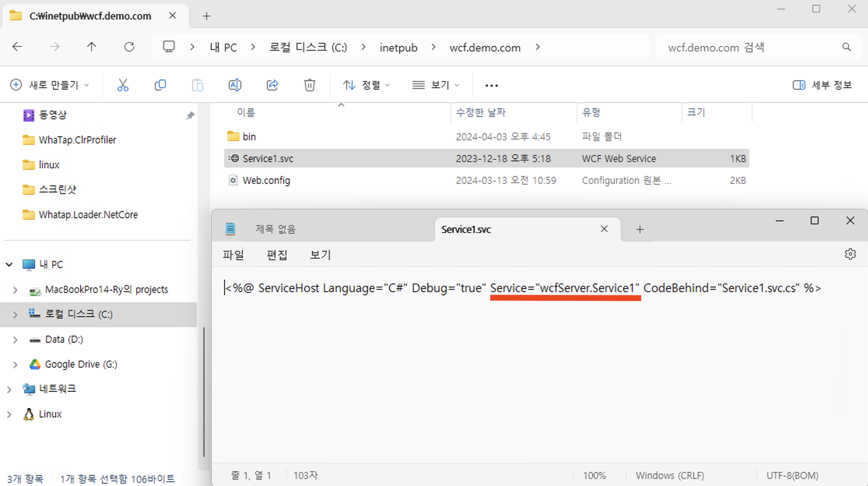
Task: Select Service1.svc in file list
Action: click(x=486, y=158)
